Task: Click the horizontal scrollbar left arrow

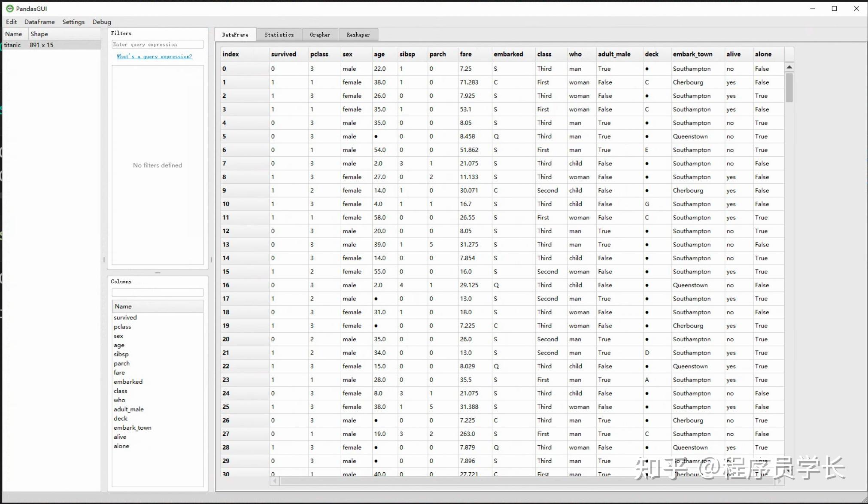Action: pos(274,481)
